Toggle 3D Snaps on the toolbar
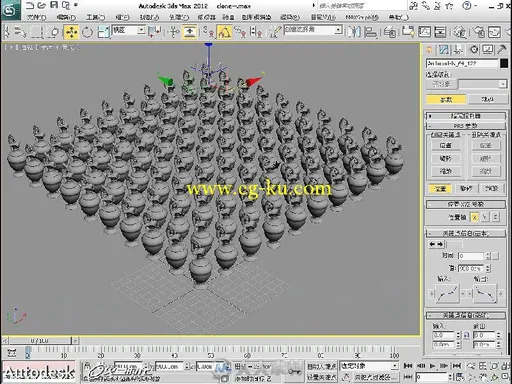This screenshot has height=384, width=512. pyautogui.click(x=207, y=32)
